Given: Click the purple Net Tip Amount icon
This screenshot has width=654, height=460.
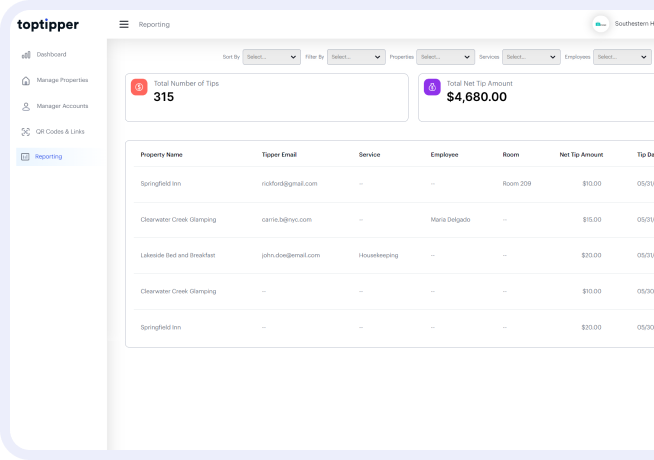Looking at the screenshot, I should pyautogui.click(x=432, y=87).
